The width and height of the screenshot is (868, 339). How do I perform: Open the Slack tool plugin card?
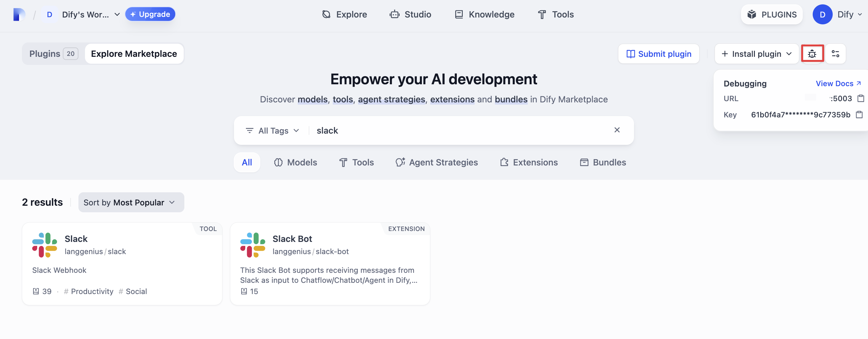click(x=122, y=263)
